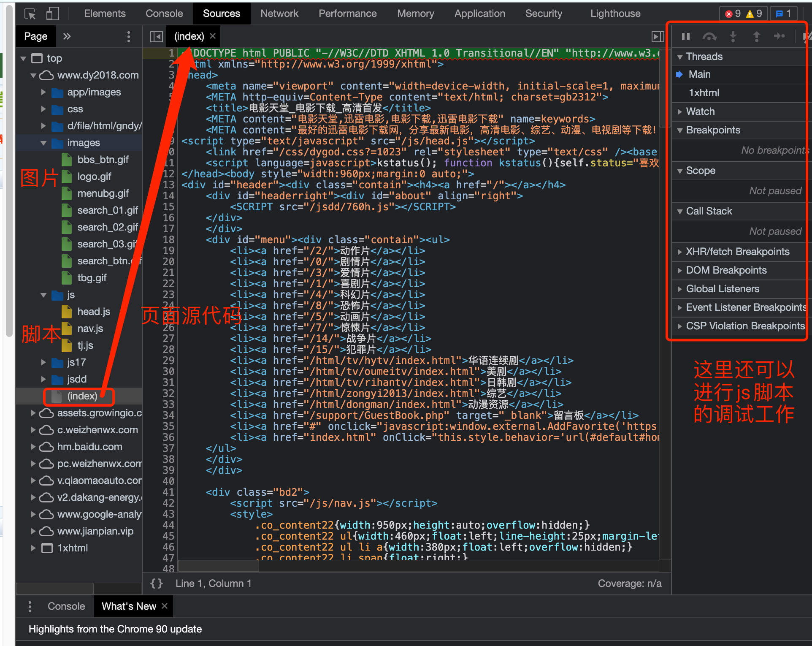The image size is (812, 646).
Task: Toggle the device toolbar icon
Action: tap(52, 14)
